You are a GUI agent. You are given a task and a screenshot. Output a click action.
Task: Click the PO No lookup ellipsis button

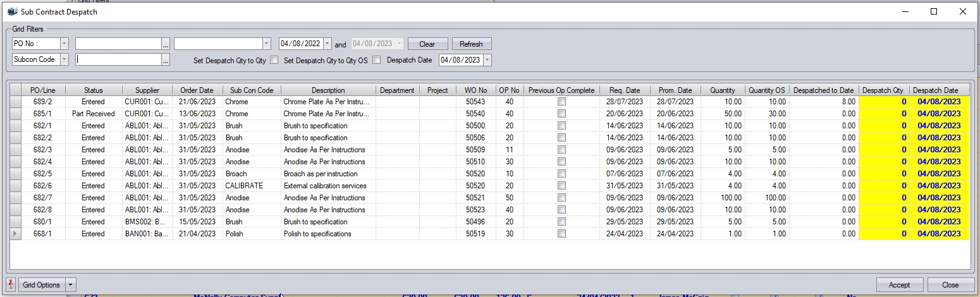click(166, 44)
